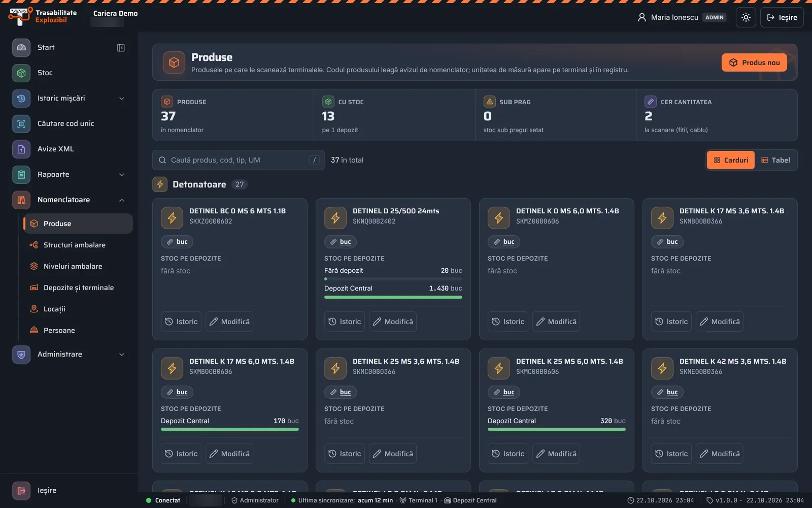Switch to Tabel view

[x=775, y=160]
